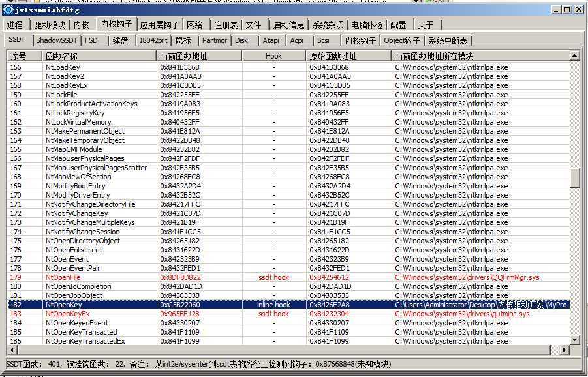Switch to the Atapi sub-tab
The image size is (588, 377).
tap(271, 40)
